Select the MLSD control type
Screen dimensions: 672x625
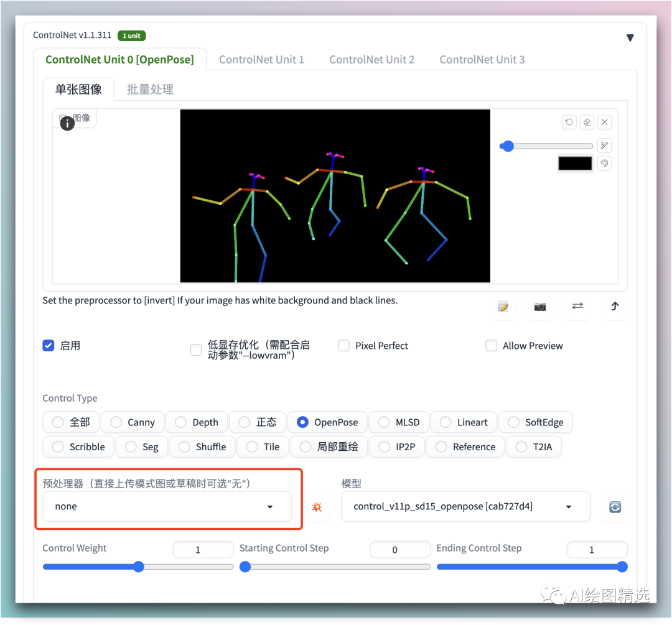pyautogui.click(x=399, y=422)
